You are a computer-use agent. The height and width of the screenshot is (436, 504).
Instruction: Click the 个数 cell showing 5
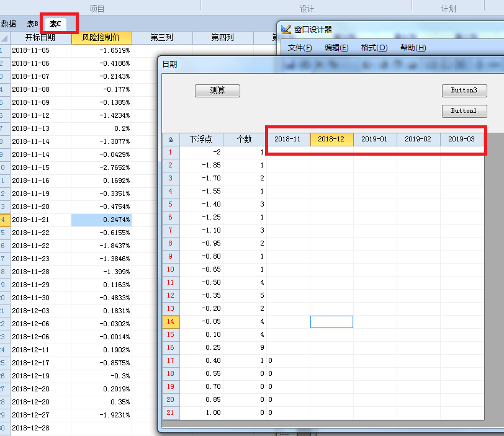(245, 296)
